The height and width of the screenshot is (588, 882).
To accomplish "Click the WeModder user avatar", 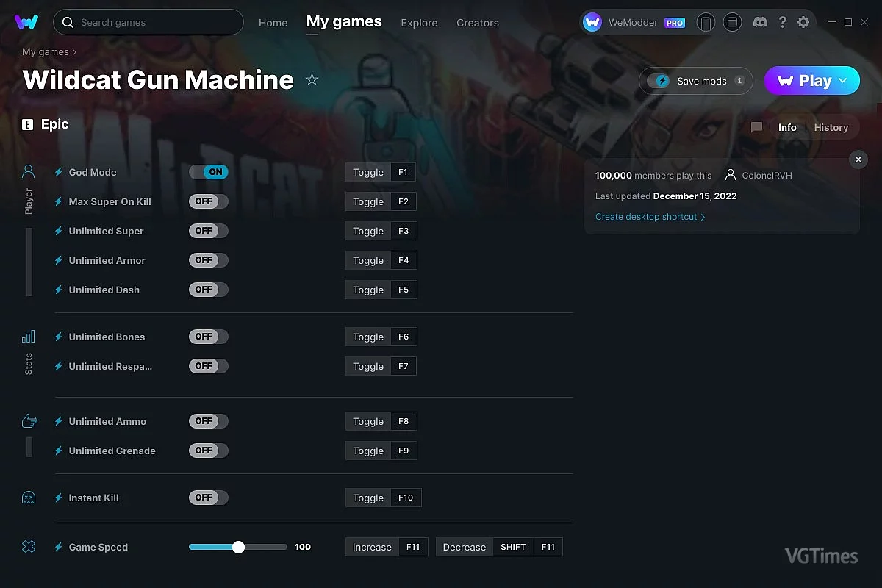I will coord(592,22).
